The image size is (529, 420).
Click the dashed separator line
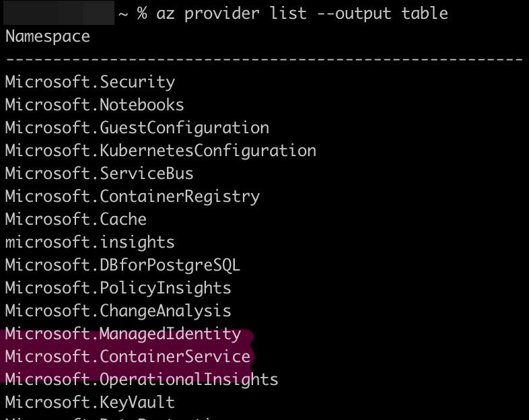coord(264,59)
